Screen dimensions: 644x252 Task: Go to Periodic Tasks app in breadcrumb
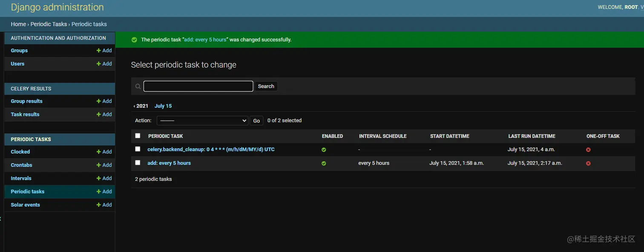point(49,24)
